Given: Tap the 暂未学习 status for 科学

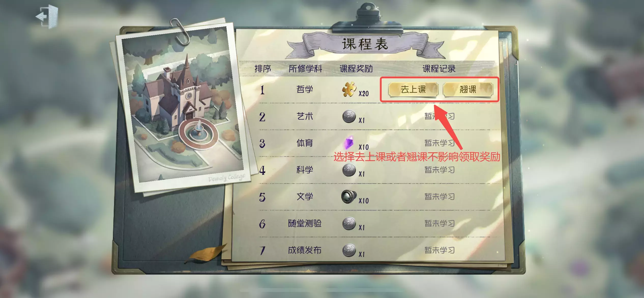Looking at the screenshot, I should pyautogui.click(x=440, y=170).
